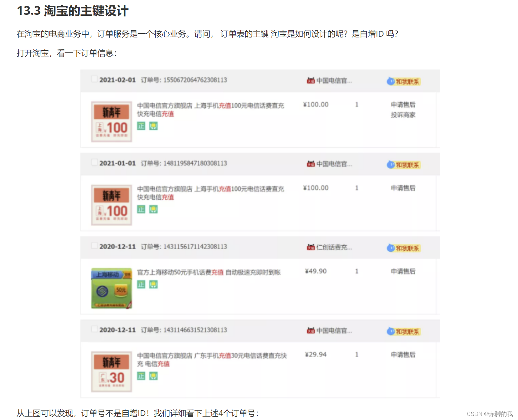
Task: Click the Tmall cat icon beside first 中国电信官 store
Action: pos(311,81)
